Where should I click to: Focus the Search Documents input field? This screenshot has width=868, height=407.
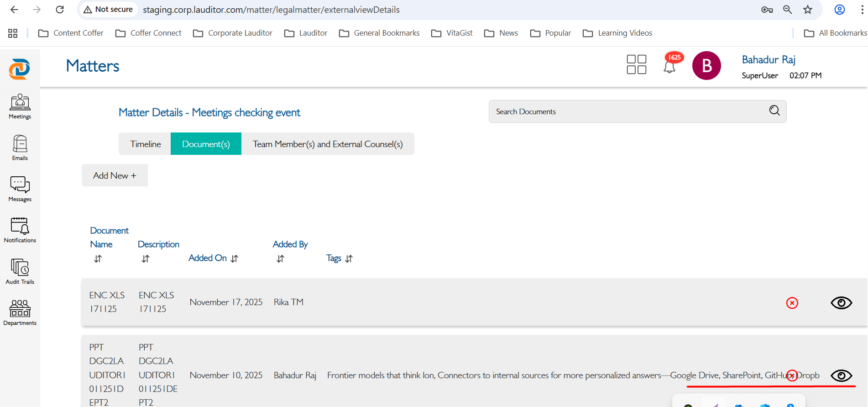point(625,111)
